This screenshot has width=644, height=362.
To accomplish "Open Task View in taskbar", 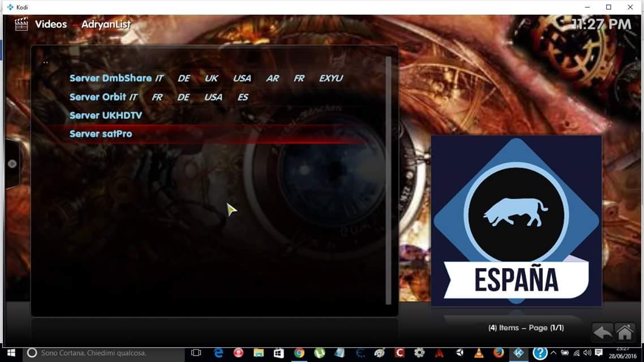I will [196, 353].
